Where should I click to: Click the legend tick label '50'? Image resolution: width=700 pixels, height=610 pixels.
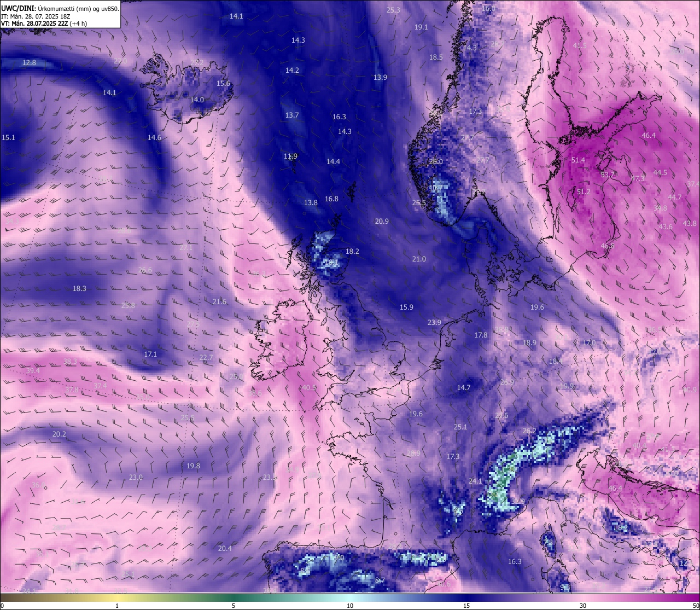(x=696, y=606)
